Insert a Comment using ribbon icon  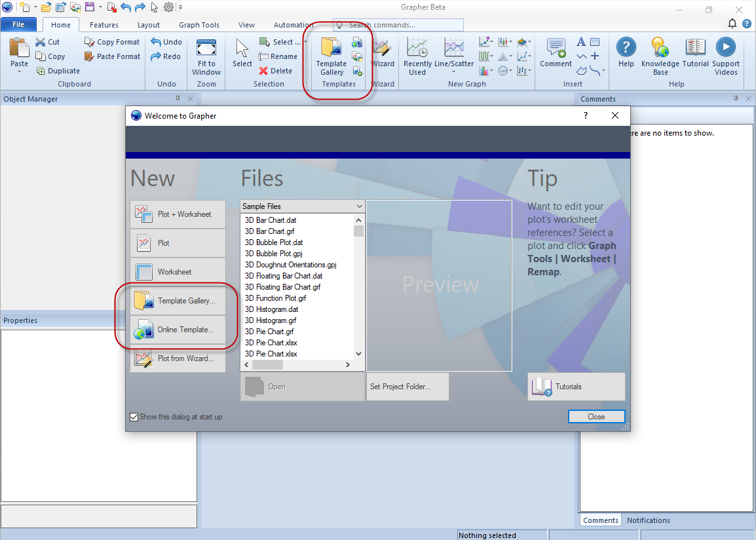point(556,48)
